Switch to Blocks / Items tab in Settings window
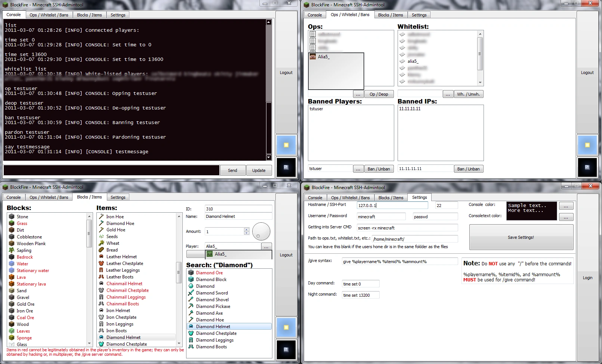 click(391, 198)
